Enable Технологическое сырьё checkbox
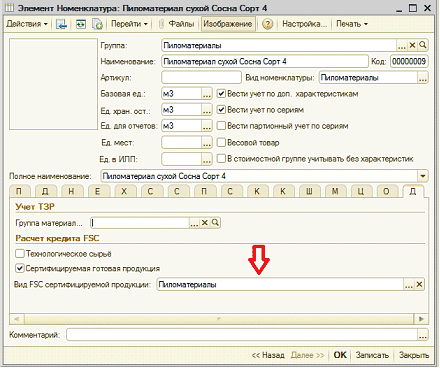Viewport: 440px width, 368px height. point(20,254)
